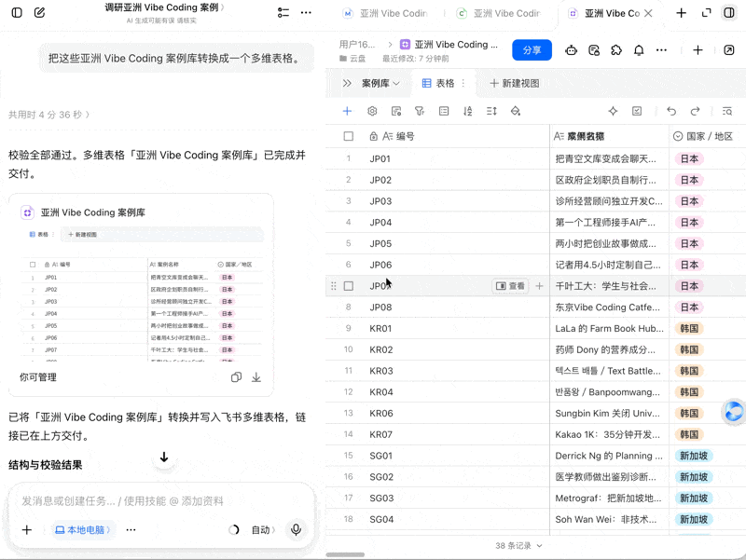Open a new tab with the plus in tab strip

[682, 13]
